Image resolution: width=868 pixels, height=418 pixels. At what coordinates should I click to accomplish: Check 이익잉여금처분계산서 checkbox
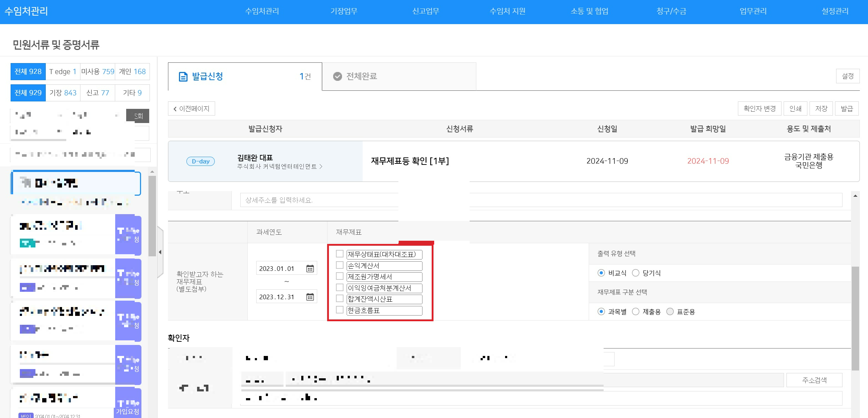tap(340, 288)
